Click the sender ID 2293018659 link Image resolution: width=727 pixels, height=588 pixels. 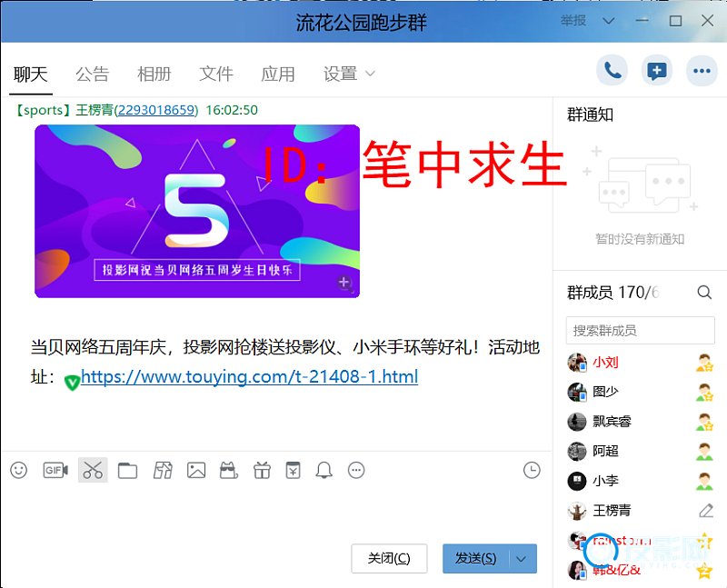[156, 110]
